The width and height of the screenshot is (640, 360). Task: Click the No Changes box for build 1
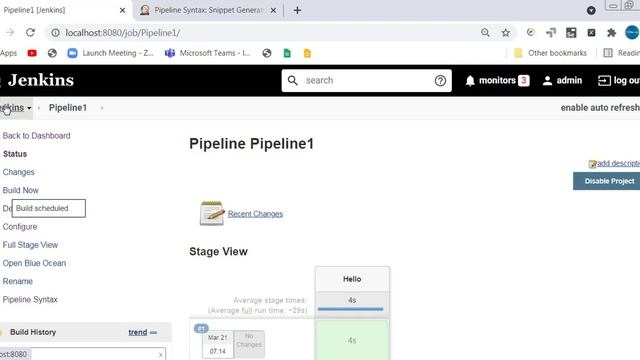(249, 344)
